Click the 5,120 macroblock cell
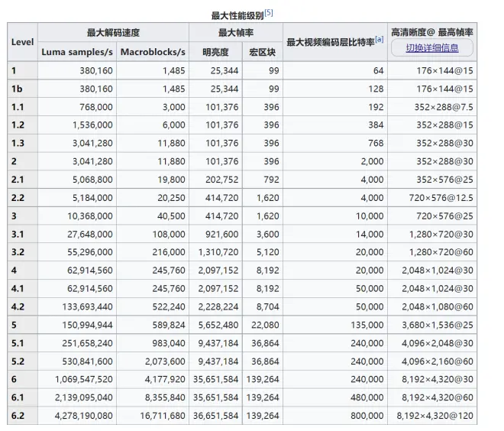 click(262, 252)
